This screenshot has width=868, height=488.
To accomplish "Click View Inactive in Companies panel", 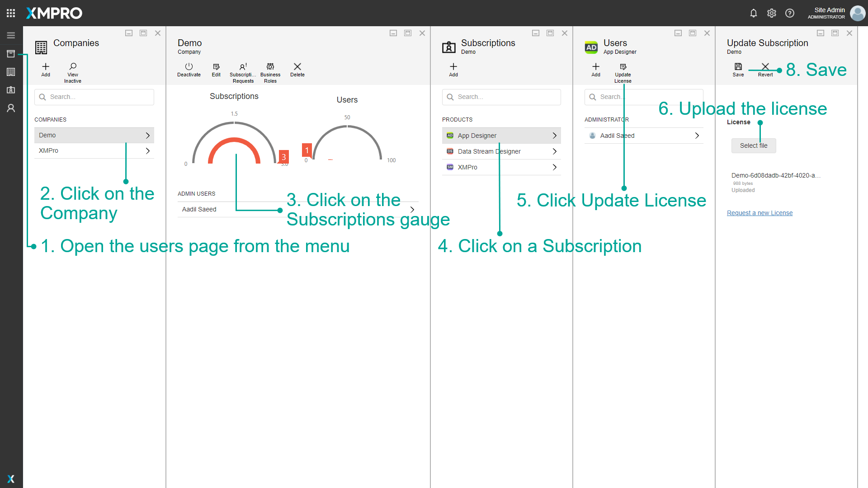I will [x=73, y=73].
